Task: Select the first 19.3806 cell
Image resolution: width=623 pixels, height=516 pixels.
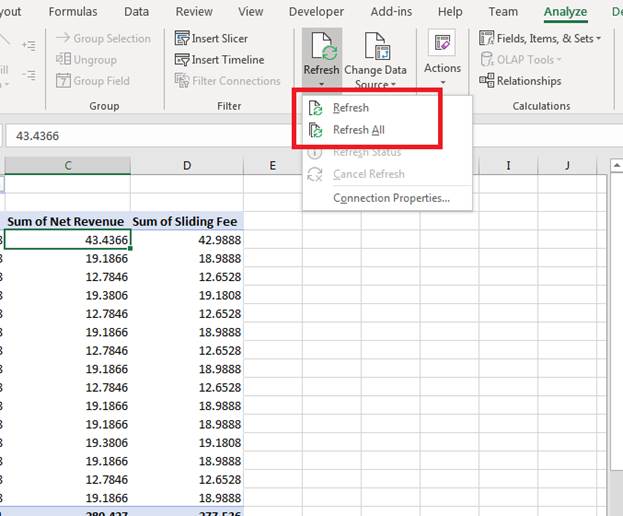Action: point(68,295)
